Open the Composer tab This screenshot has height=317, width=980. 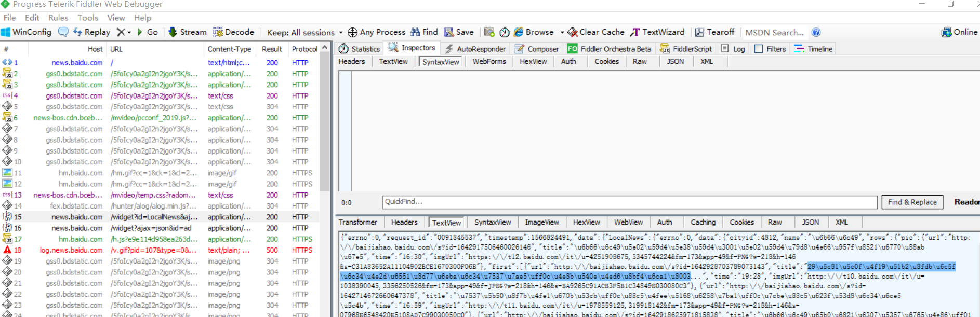click(x=537, y=49)
